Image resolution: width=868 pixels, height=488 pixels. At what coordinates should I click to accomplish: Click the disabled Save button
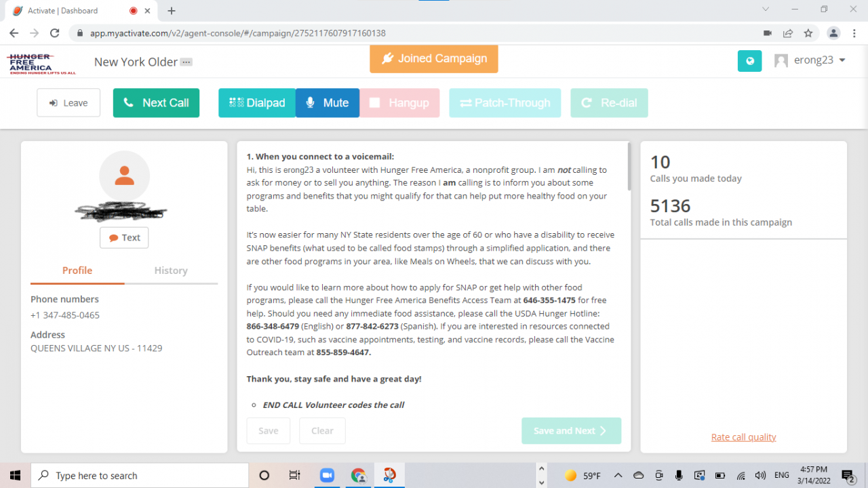point(269,430)
